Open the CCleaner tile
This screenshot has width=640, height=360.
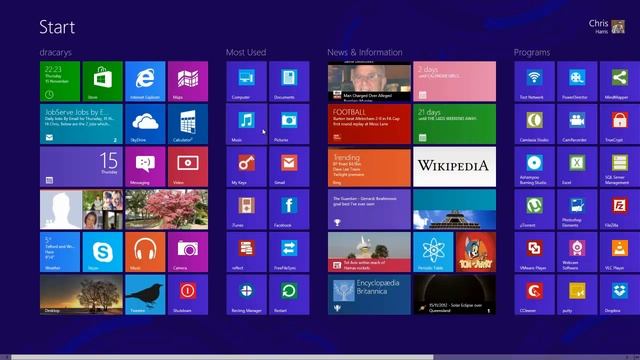click(x=534, y=295)
